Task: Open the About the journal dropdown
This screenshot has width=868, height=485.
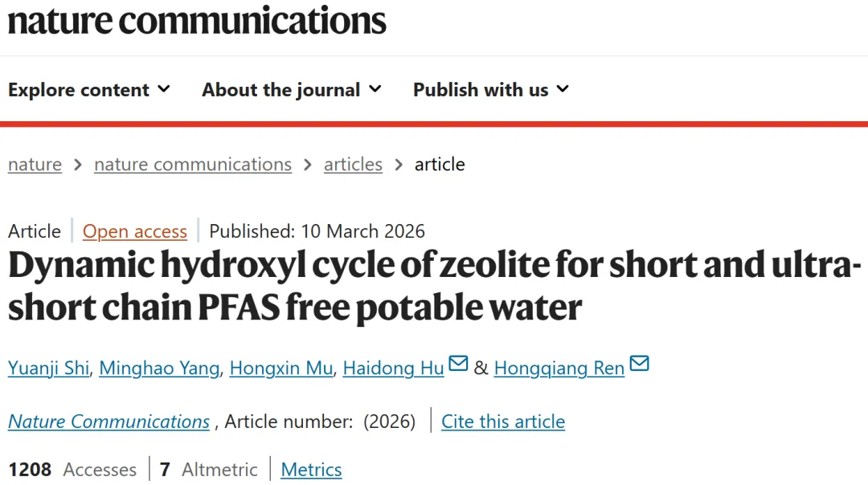Action: [x=292, y=90]
